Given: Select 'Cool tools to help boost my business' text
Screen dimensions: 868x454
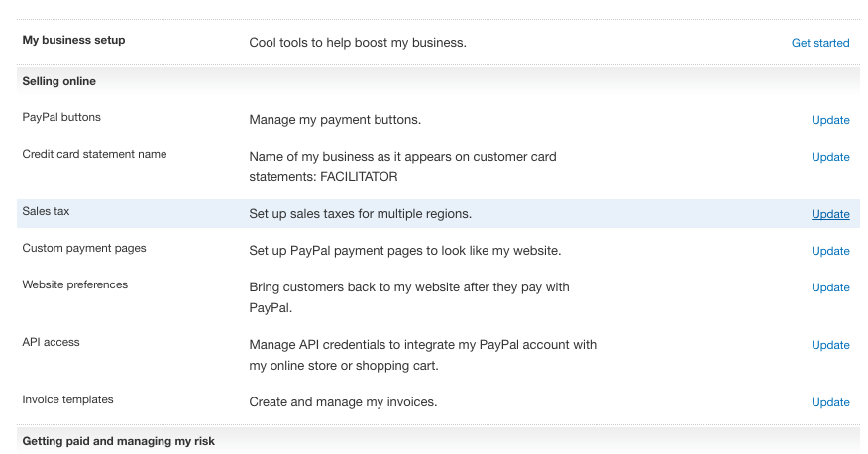Looking at the screenshot, I should [358, 43].
